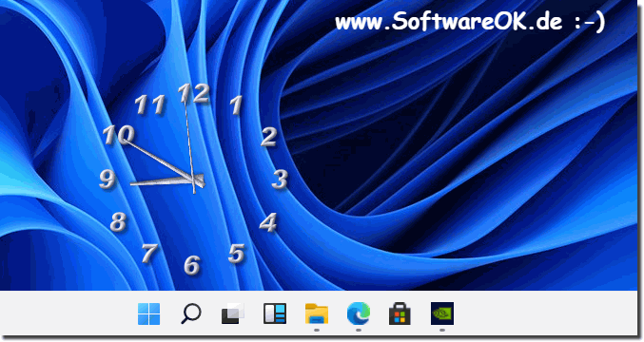
Task: Open Microsoft Edge browser
Action: click(359, 313)
